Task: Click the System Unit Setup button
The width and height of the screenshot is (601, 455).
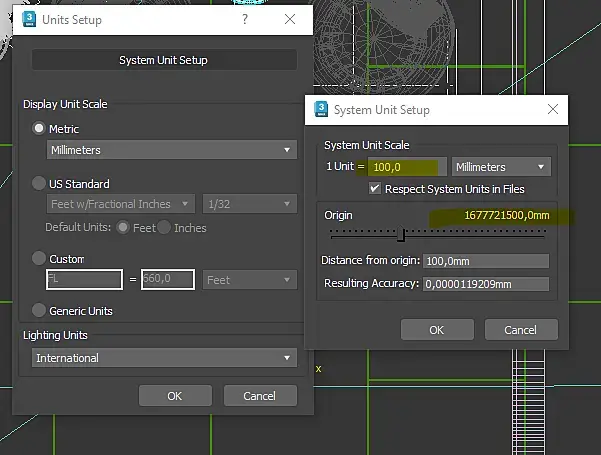Action: (x=164, y=60)
